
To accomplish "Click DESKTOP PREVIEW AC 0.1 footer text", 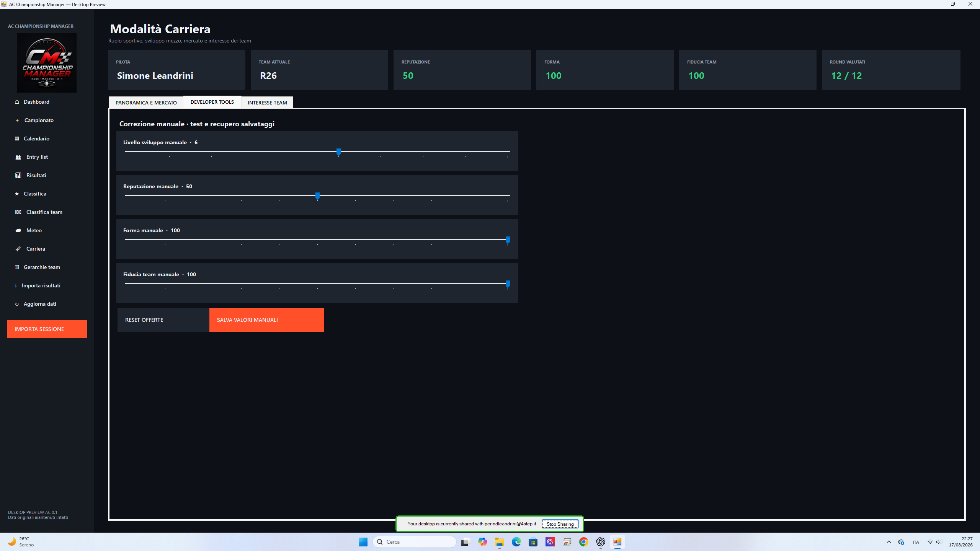I will point(33,512).
